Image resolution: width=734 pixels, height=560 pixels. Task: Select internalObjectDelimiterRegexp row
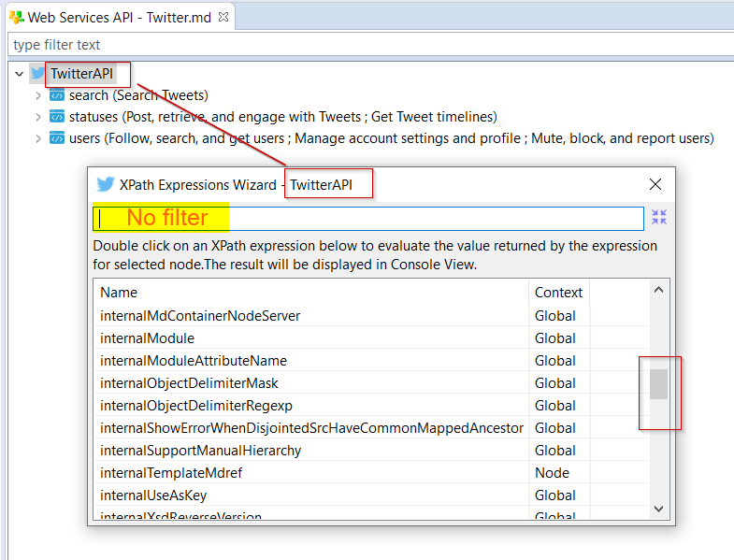tap(371, 406)
